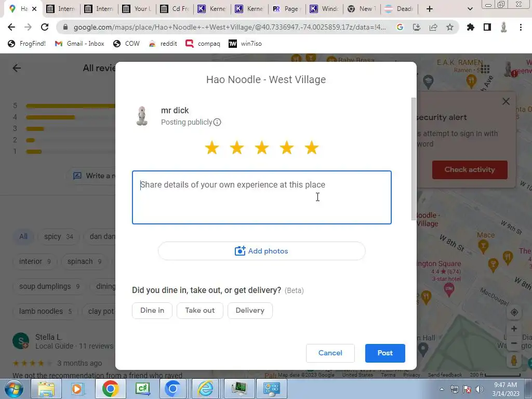Open the Chrome profile avatar
This screenshot has height=399, width=532.
click(504, 27)
